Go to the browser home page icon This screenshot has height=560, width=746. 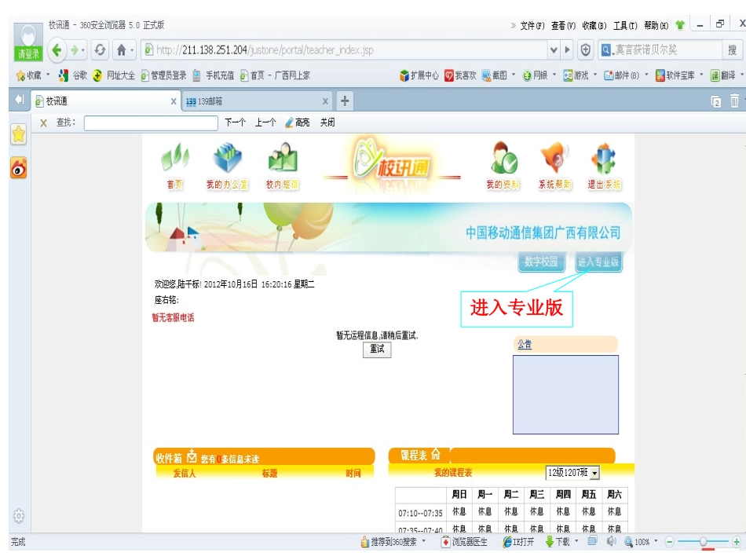[122, 50]
